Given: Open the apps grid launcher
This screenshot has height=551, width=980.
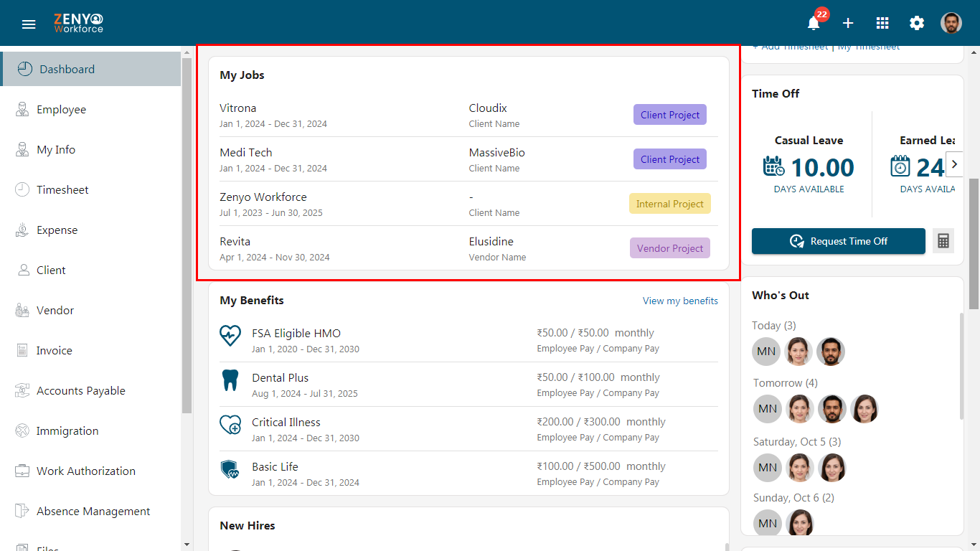Looking at the screenshot, I should pos(882,23).
